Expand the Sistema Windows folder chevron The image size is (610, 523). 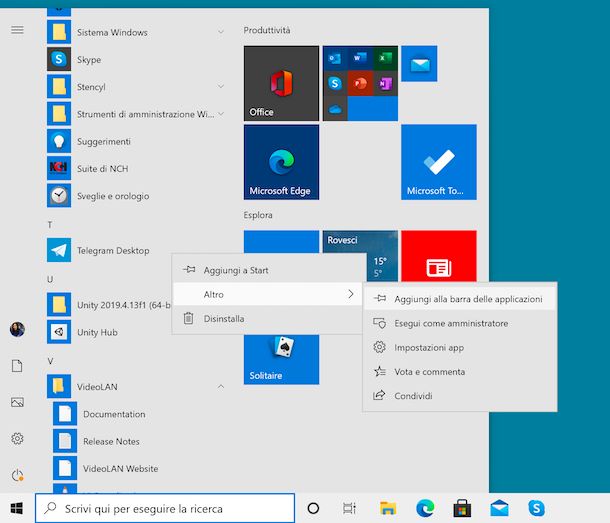[x=221, y=32]
